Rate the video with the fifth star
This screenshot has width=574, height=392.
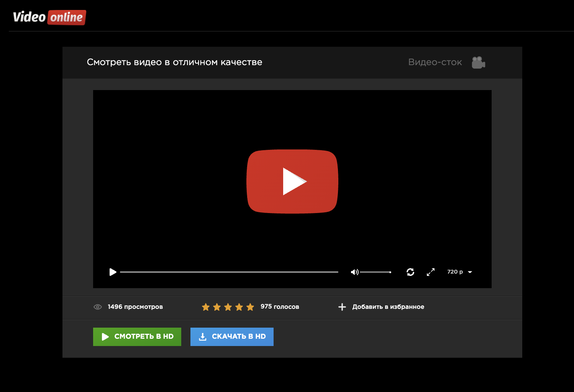250,307
